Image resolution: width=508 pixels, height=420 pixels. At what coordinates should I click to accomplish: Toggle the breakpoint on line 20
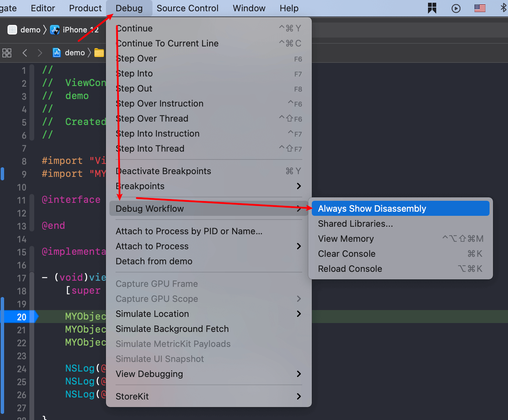tap(21, 317)
